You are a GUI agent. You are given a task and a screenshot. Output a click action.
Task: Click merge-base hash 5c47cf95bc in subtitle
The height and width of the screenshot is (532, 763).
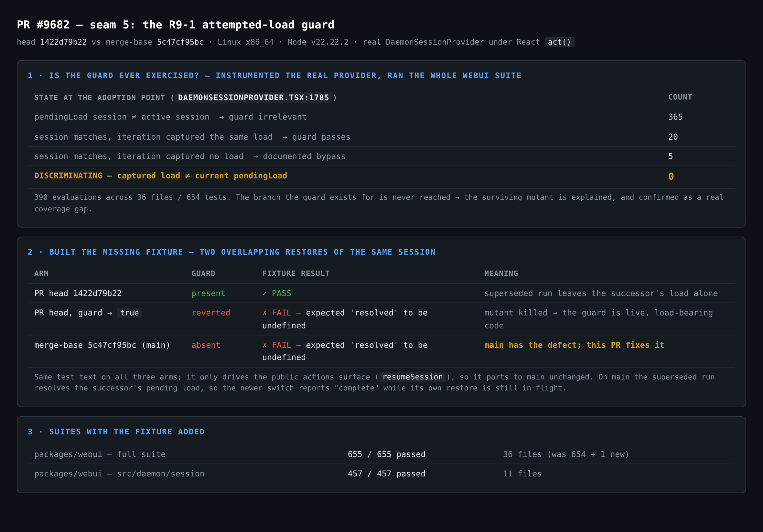coord(180,42)
